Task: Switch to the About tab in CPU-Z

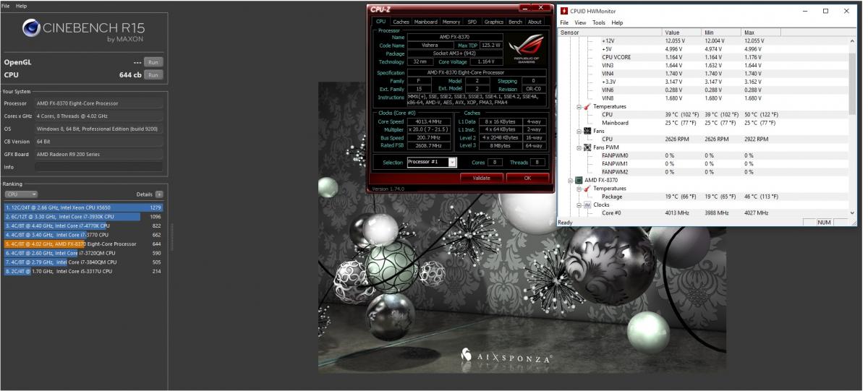Action: [x=535, y=22]
